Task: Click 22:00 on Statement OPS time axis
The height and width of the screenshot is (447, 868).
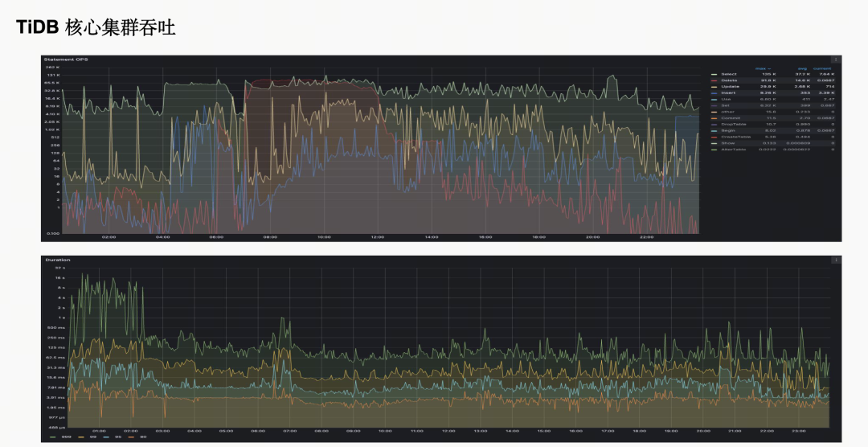Action: 646,237
